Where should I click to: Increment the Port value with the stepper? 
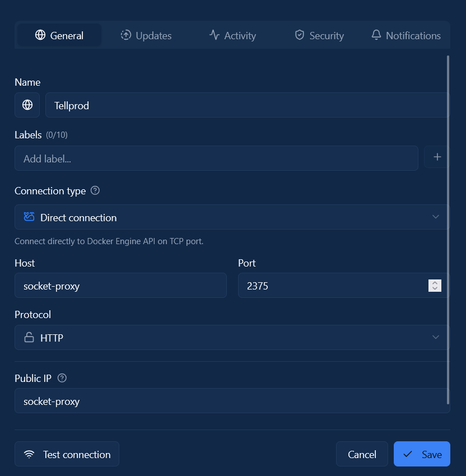(x=435, y=283)
